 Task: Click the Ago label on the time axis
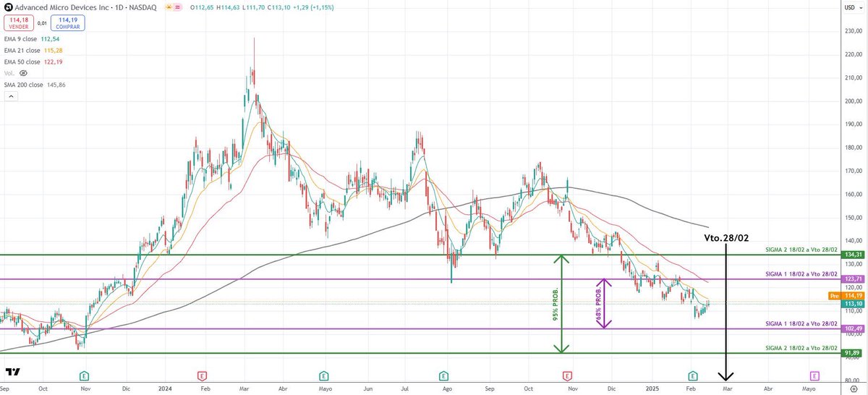(448, 388)
